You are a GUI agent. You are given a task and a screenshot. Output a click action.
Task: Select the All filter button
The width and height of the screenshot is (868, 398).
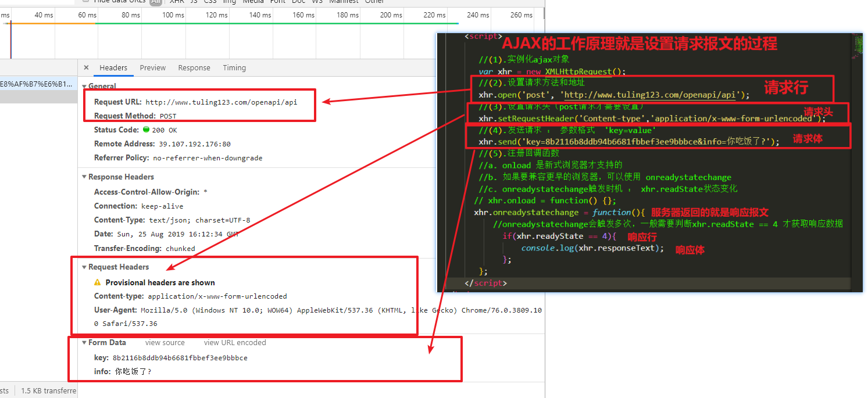(x=155, y=2)
